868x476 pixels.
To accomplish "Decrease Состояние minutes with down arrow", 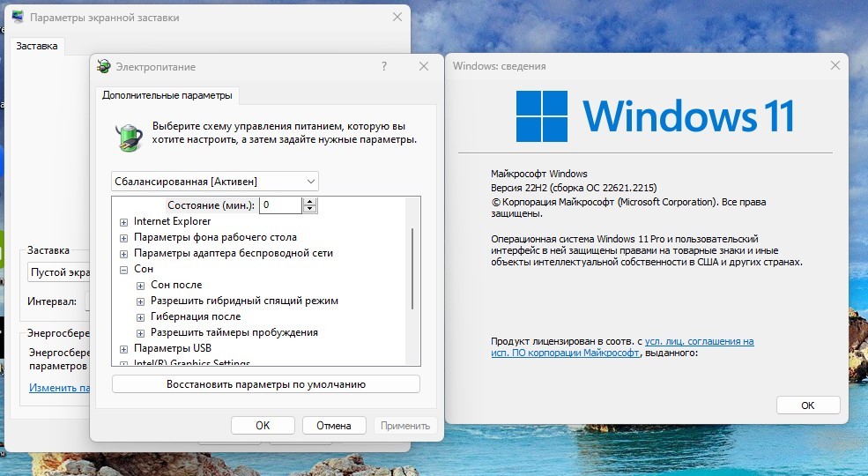I will point(310,209).
